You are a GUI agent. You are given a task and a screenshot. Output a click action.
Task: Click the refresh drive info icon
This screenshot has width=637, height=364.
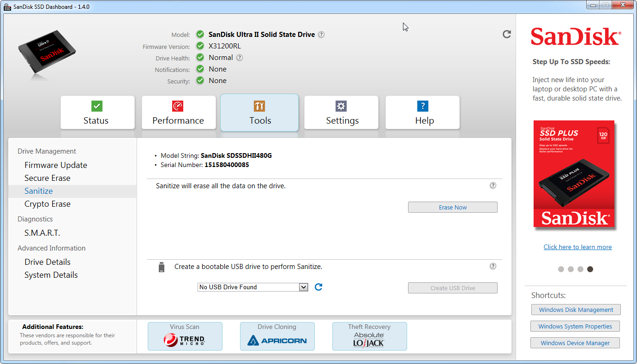[x=507, y=34]
